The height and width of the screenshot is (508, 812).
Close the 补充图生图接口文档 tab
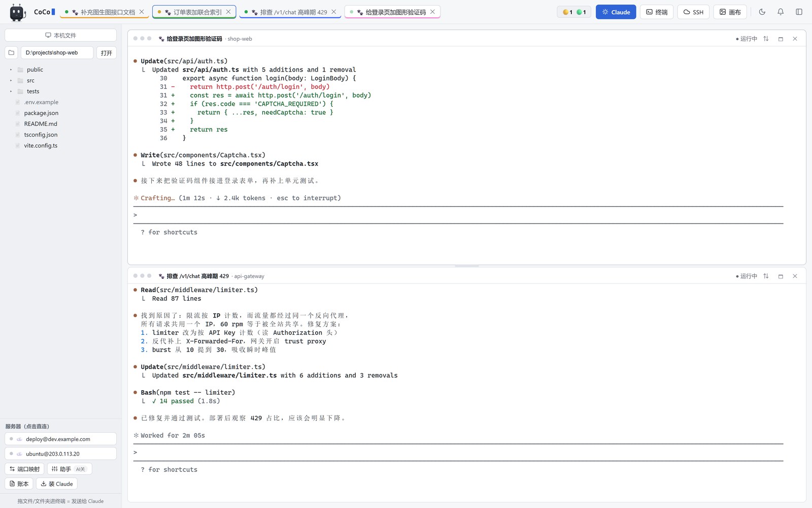coord(142,12)
